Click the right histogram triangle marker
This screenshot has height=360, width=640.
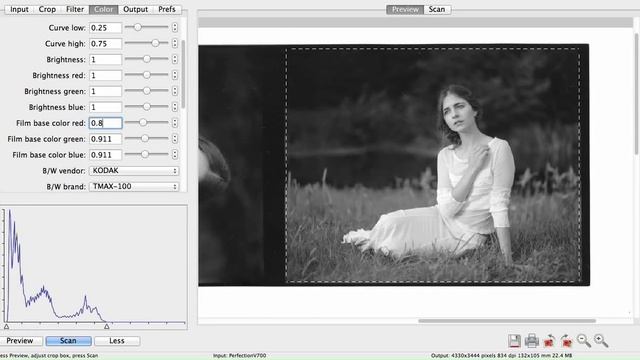coord(107,326)
